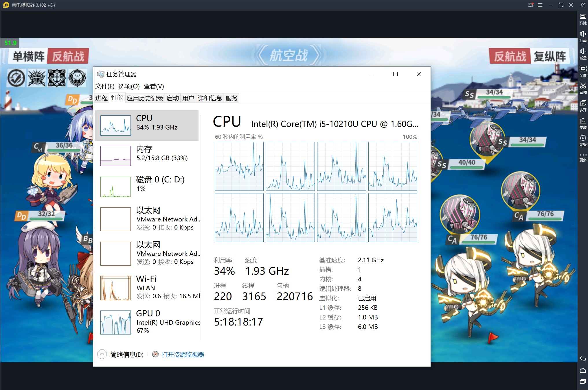Click the Intel Core i5-10210U processor name
Viewport: 588px width, 390px height.
coord(335,124)
